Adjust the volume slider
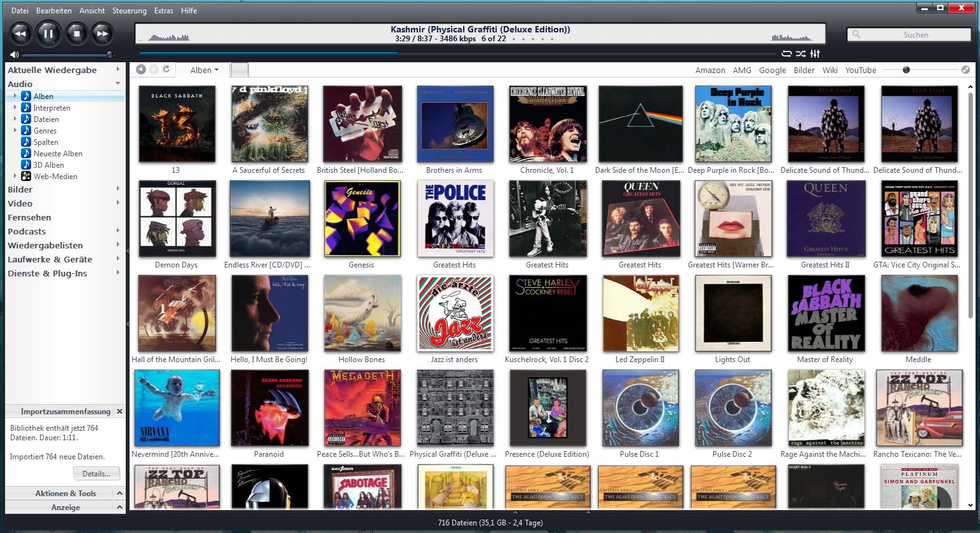The width and height of the screenshot is (980, 533). (x=67, y=55)
